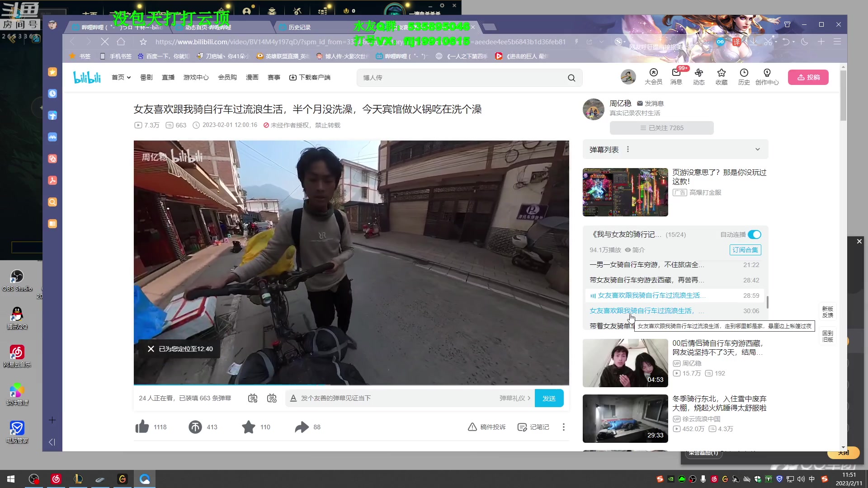Add sidebar item with plus icon
868x488 pixels.
coord(52,420)
